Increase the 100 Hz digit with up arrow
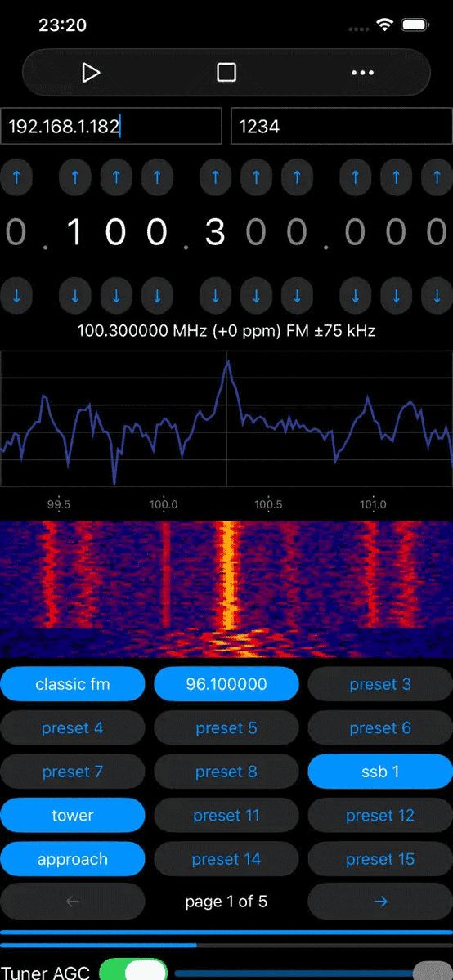 coord(356,177)
